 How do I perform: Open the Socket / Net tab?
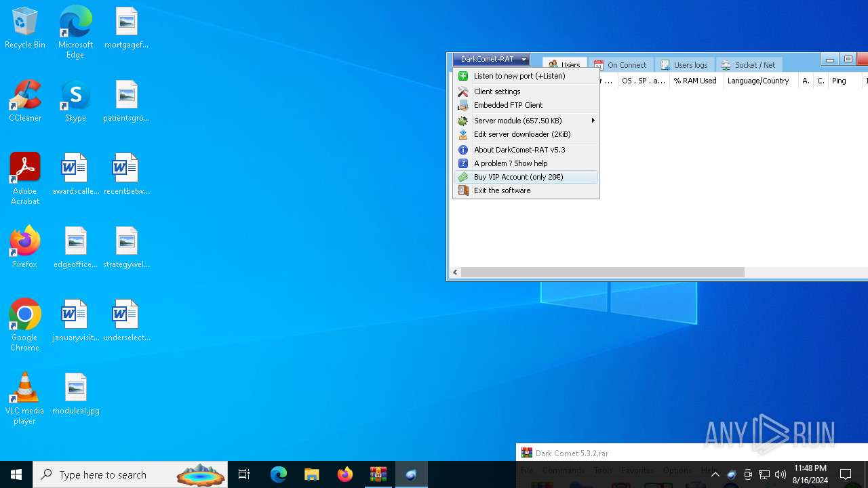749,65
